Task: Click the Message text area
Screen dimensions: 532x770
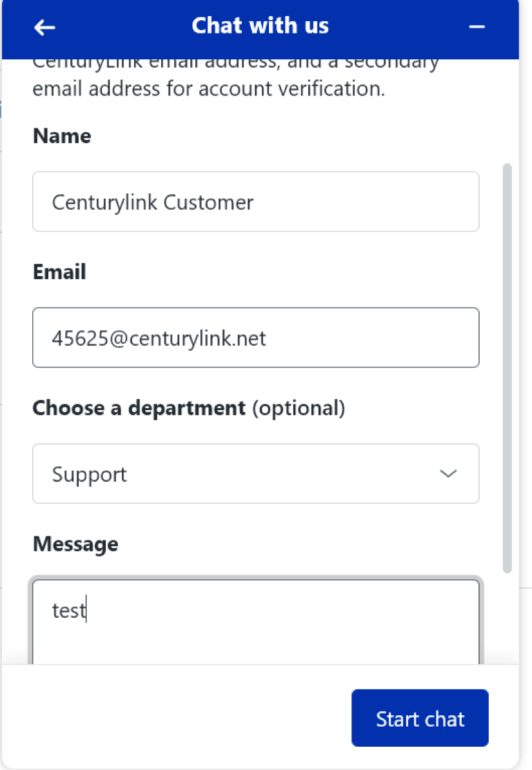Action: [x=255, y=622]
